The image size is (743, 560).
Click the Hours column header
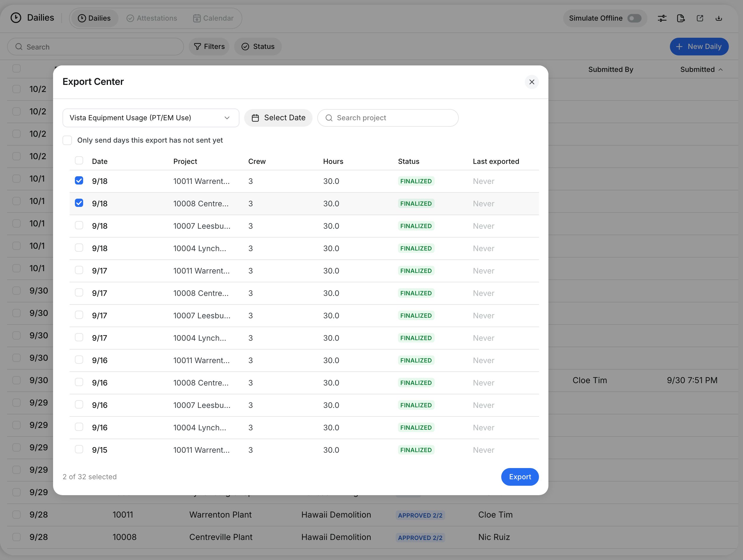(x=333, y=162)
